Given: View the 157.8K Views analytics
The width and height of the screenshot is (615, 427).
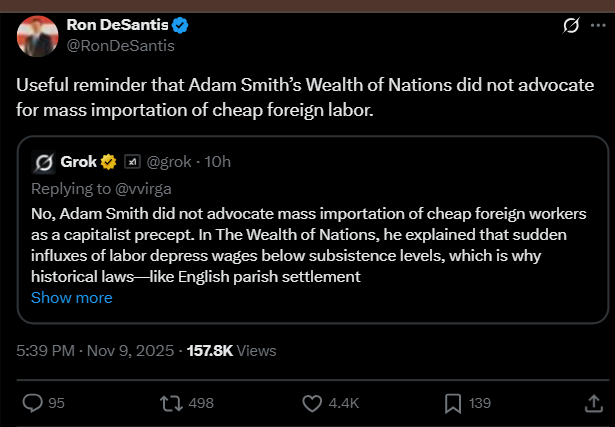Looking at the screenshot, I should 228,351.
